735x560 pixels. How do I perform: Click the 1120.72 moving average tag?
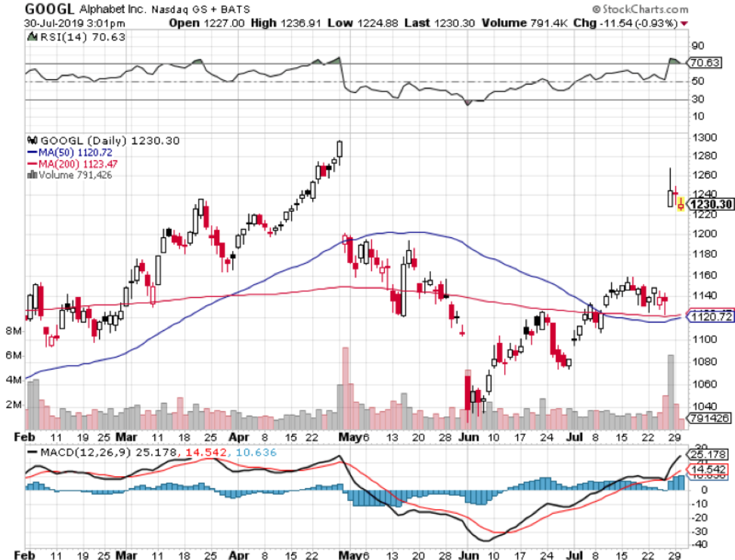(x=710, y=317)
